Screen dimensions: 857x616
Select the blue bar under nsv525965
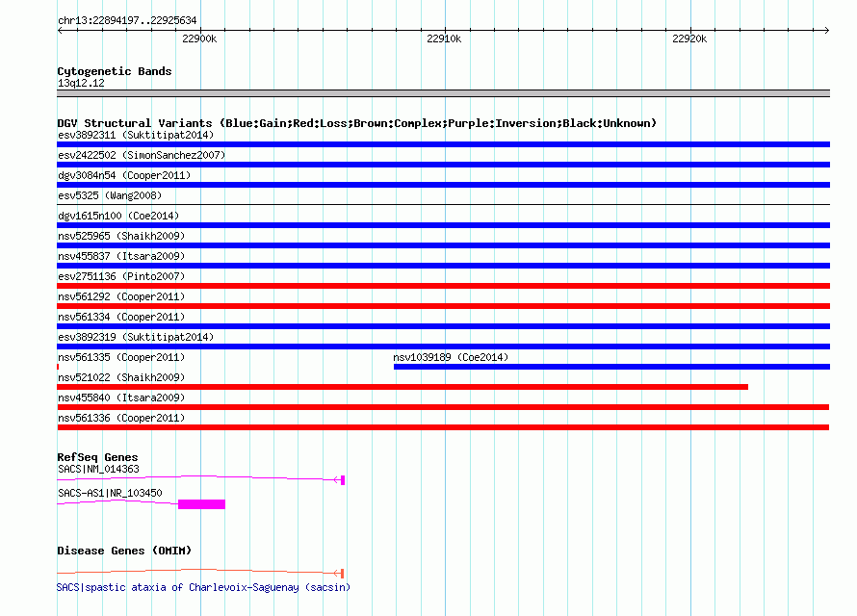[x=443, y=245]
